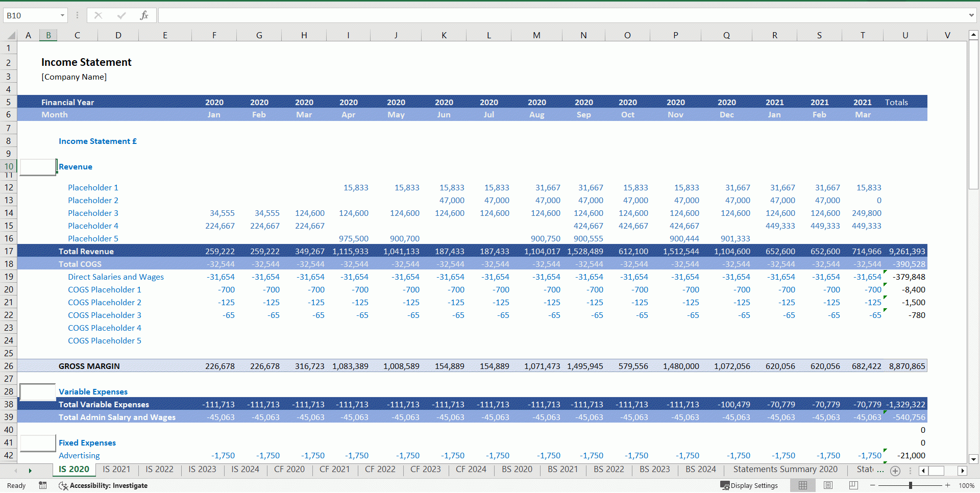Click the zoom slider handle
The height and width of the screenshot is (493, 980).
click(x=910, y=485)
